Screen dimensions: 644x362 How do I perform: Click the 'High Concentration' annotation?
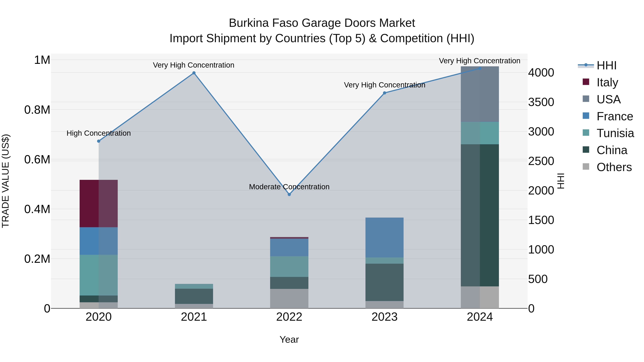click(99, 133)
